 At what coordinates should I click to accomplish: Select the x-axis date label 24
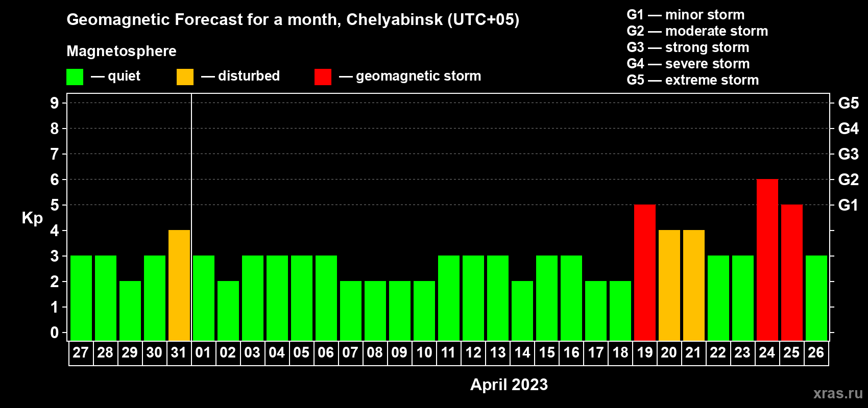pyautogui.click(x=767, y=353)
